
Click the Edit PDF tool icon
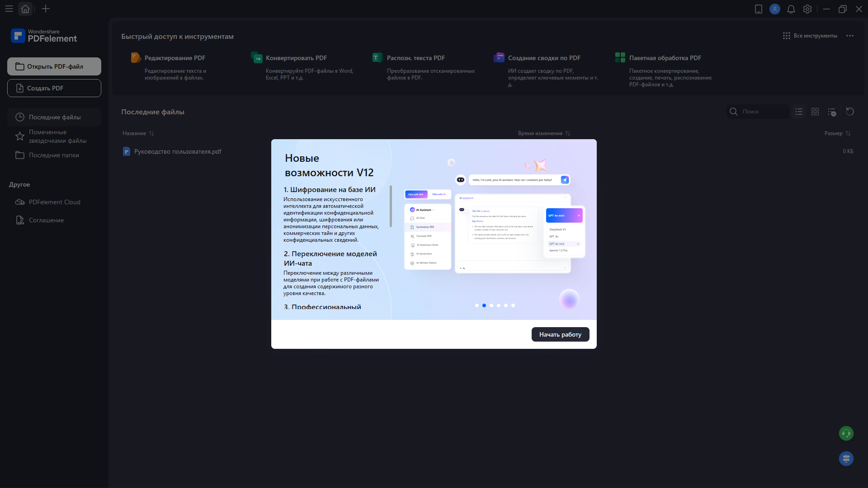(x=136, y=58)
